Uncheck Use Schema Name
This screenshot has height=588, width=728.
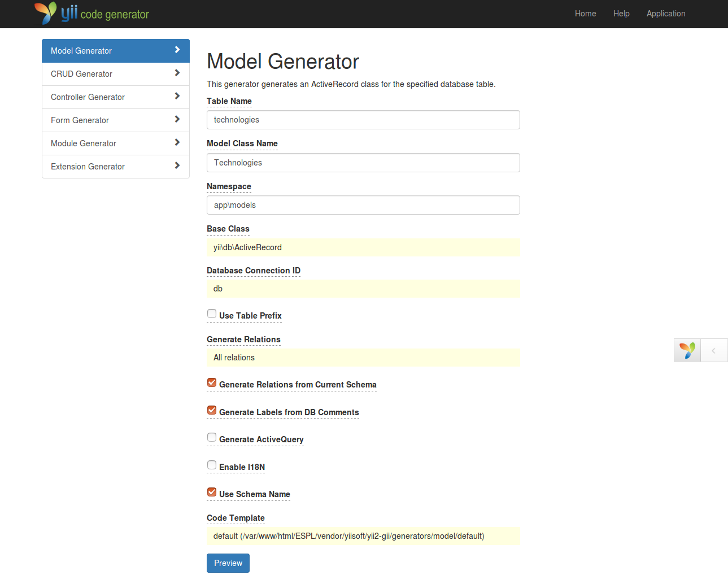211,491
